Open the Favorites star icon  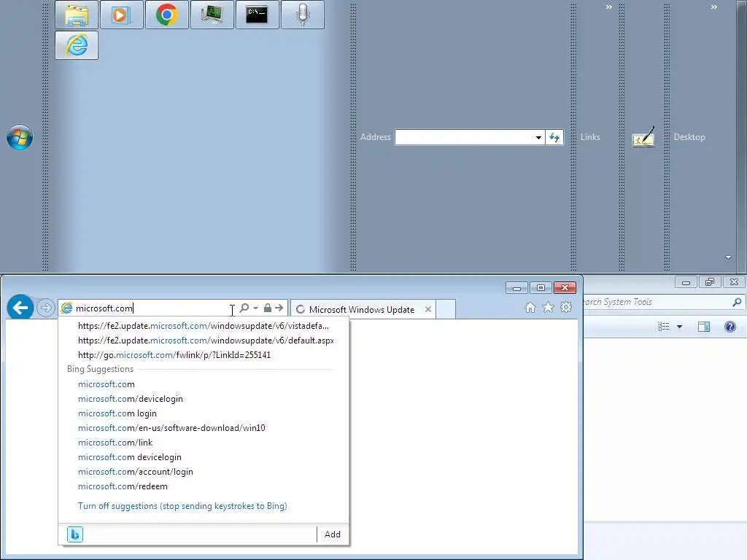[549, 308]
